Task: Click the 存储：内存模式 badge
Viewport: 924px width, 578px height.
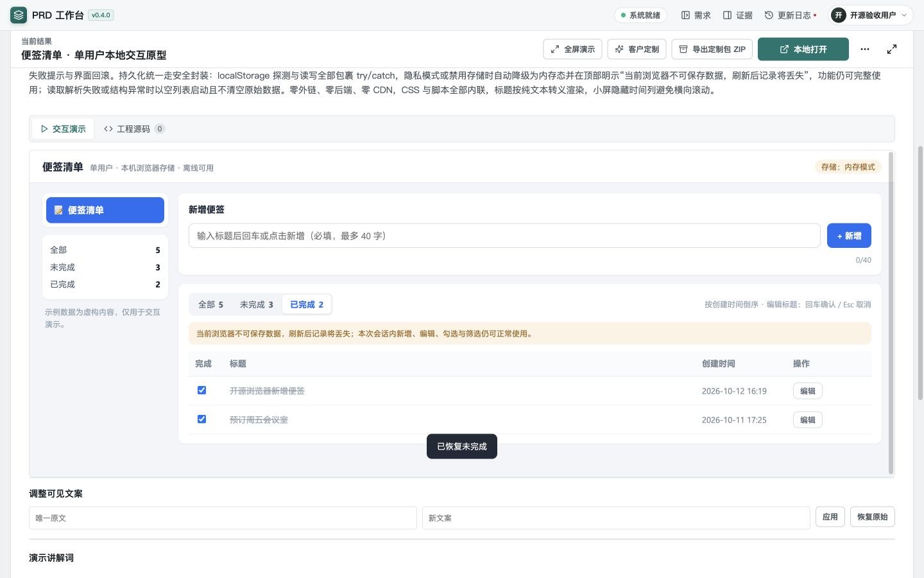Action: 848,167
